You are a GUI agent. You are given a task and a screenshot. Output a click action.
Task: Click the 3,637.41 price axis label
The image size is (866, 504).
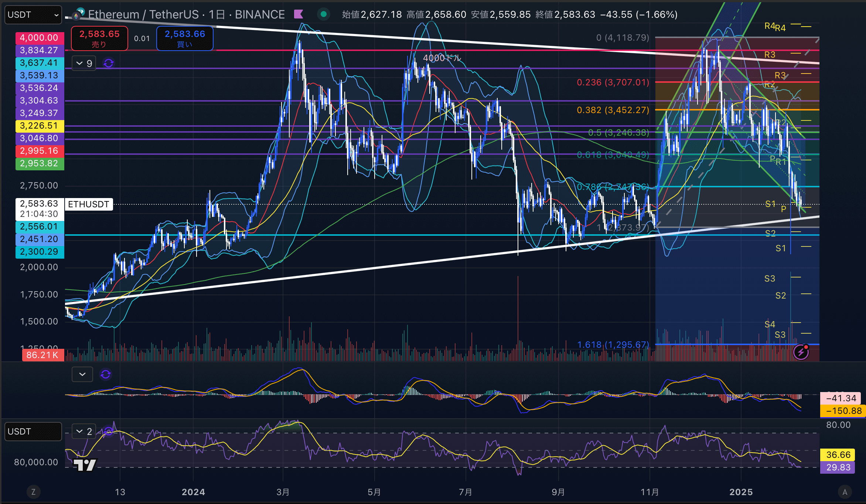40,63
